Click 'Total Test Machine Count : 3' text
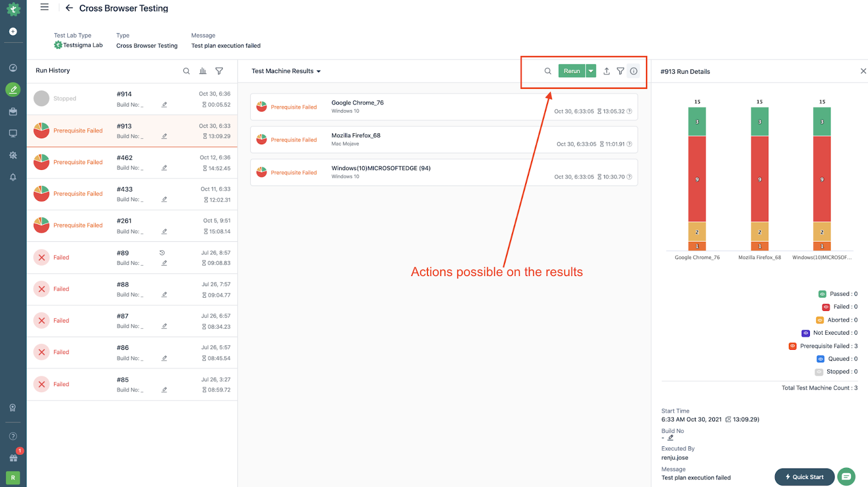This screenshot has width=868, height=487. (819, 388)
